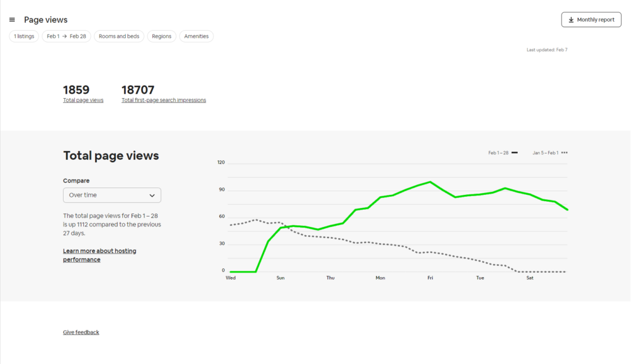Open the 1 listings filter
This screenshot has height=364, width=632.
pyautogui.click(x=24, y=36)
